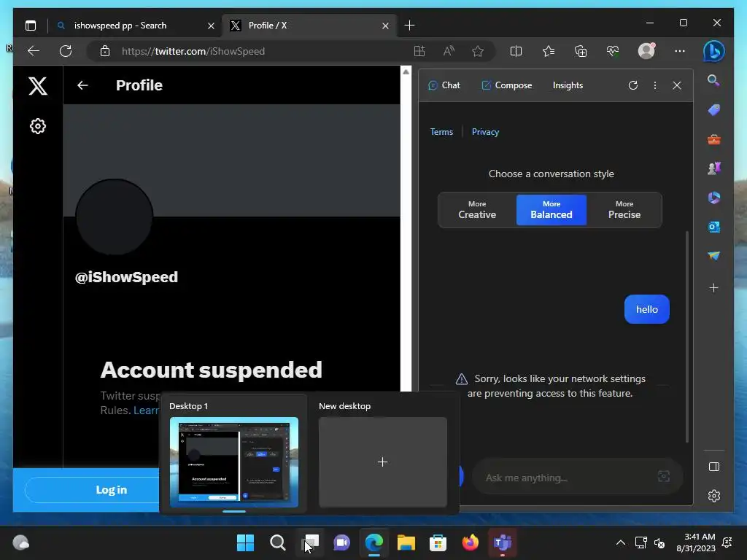The image size is (747, 560).
Task: Select More Creative conversation style
Action: tap(477, 210)
